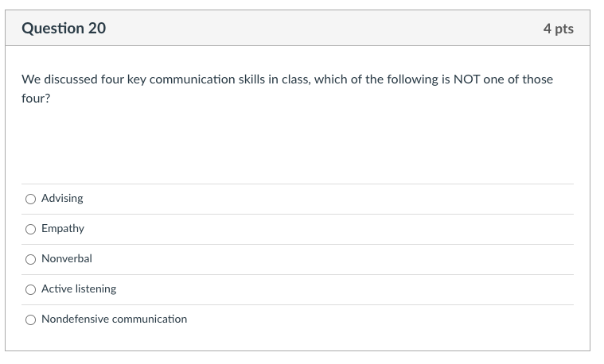Mark the Active listening radio button
Screen dimensions: 604x364
pos(30,289)
